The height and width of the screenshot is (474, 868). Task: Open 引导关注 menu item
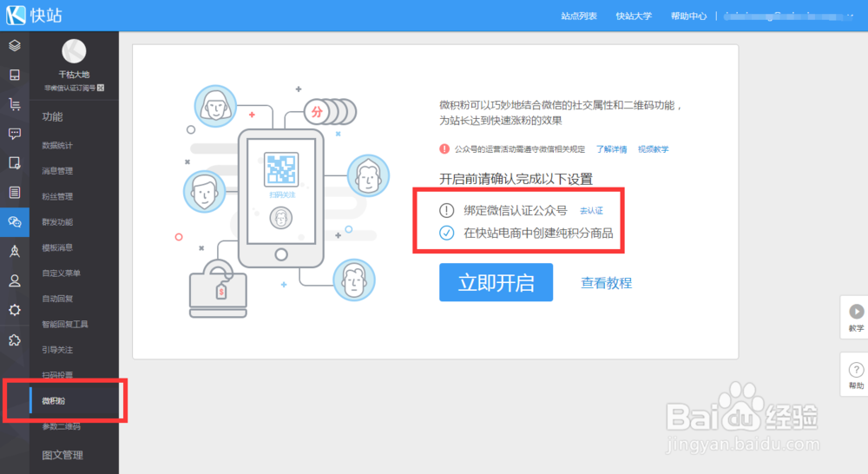click(57, 349)
